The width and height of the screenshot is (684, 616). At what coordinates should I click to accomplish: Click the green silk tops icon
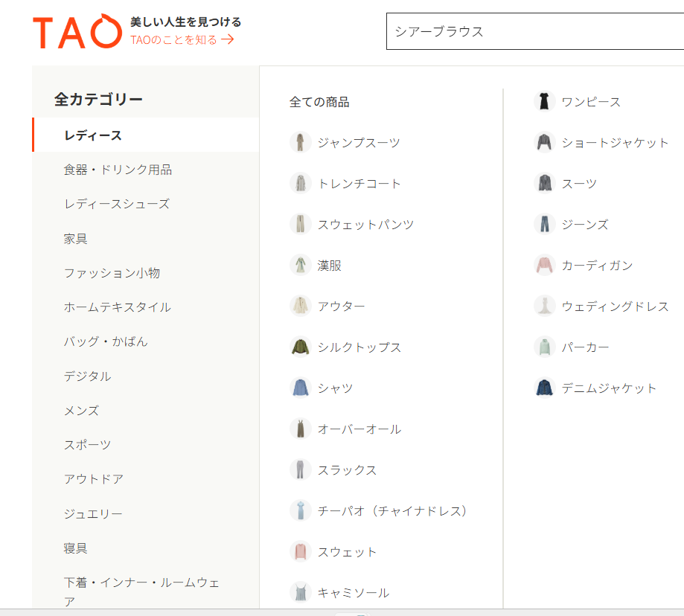300,347
